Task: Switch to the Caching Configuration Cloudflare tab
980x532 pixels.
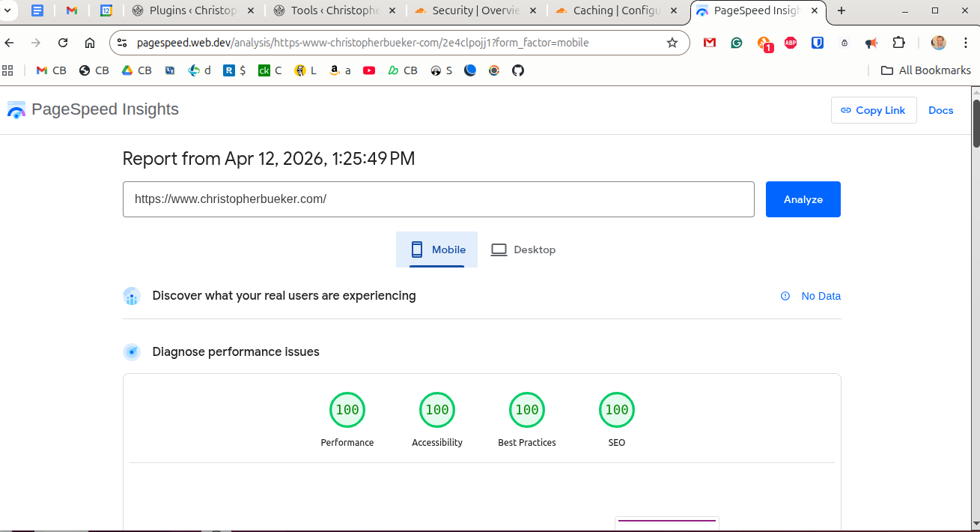Action: pyautogui.click(x=618, y=10)
